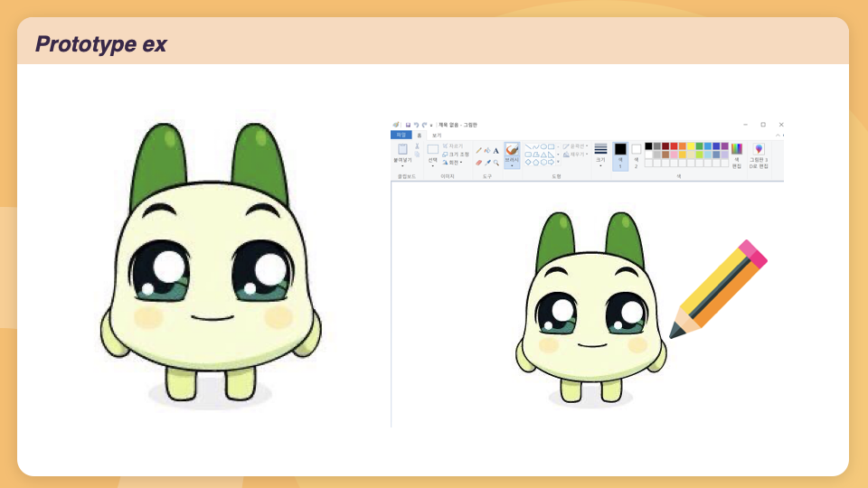The width and height of the screenshot is (868, 488).
Task: Switch to the 보기 (View) ribbon tab
Action: click(x=437, y=136)
